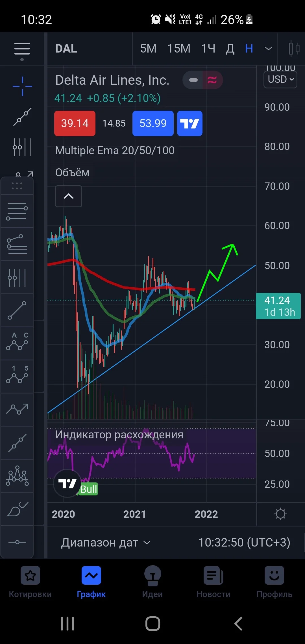Select the arrow zigzag path tool
Image resolution: width=305 pixels, height=644 pixels.
click(x=17, y=409)
